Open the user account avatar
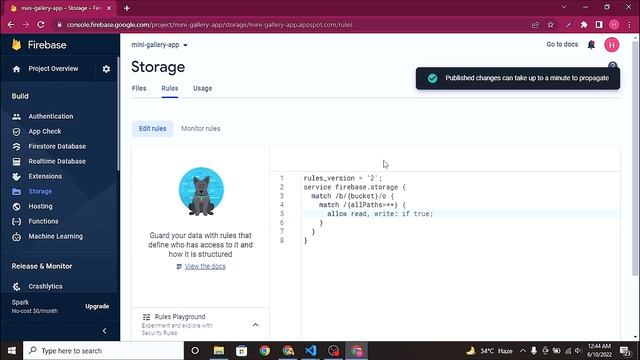Image resolution: width=640 pixels, height=360 pixels. (611, 45)
